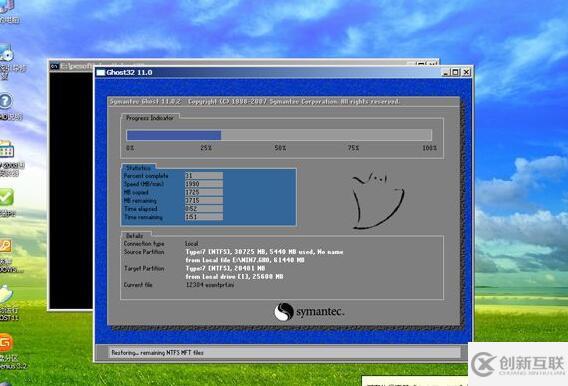Open the CD disc desktop icon
The width and height of the screenshot is (568, 386).
pyautogui.click(x=7, y=53)
